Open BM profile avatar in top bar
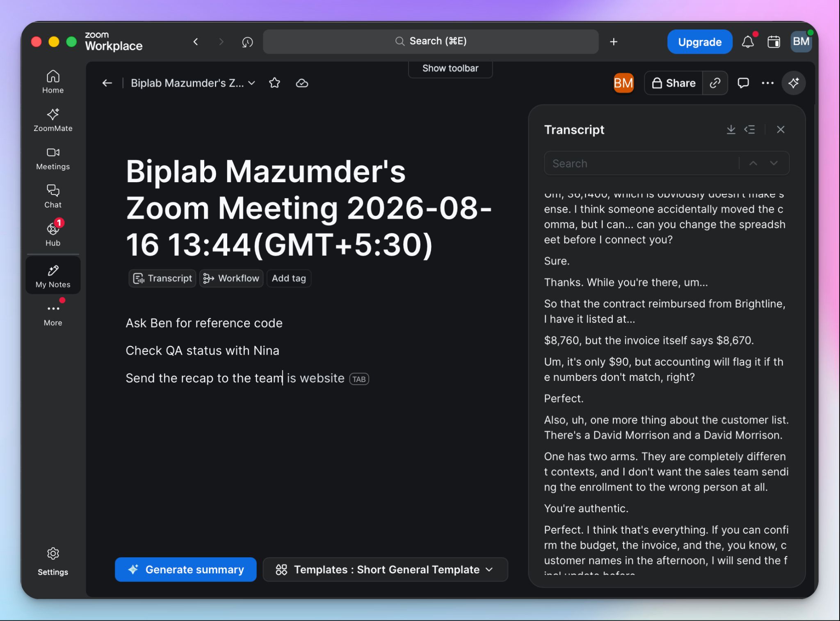The width and height of the screenshot is (840, 621). click(801, 41)
